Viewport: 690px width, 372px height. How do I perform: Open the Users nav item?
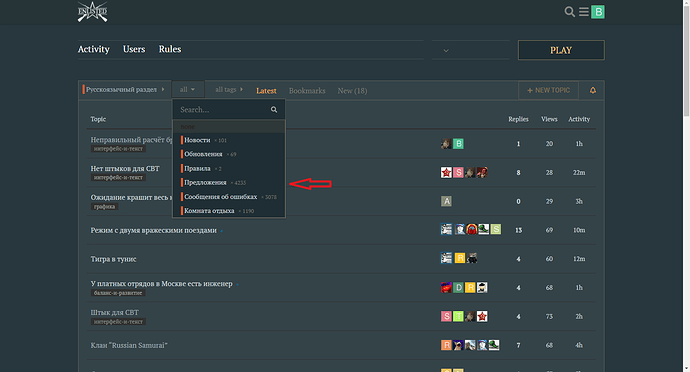(x=134, y=49)
